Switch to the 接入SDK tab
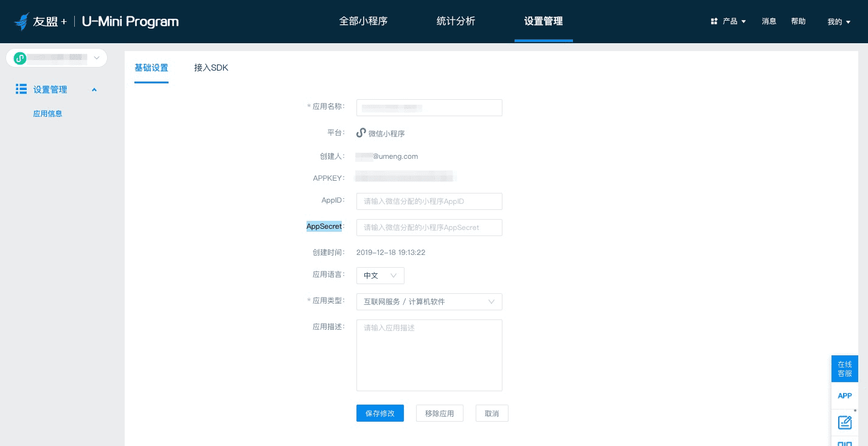 tap(211, 68)
